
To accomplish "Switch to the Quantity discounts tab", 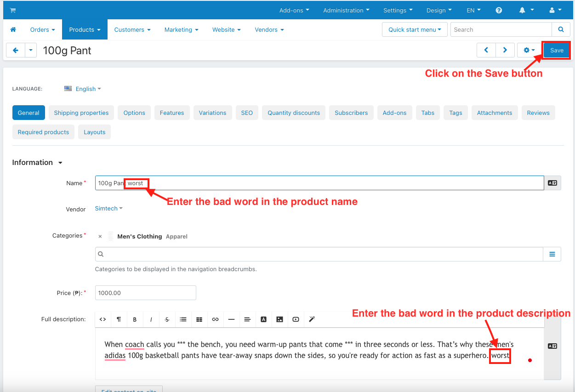I will (x=294, y=113).
